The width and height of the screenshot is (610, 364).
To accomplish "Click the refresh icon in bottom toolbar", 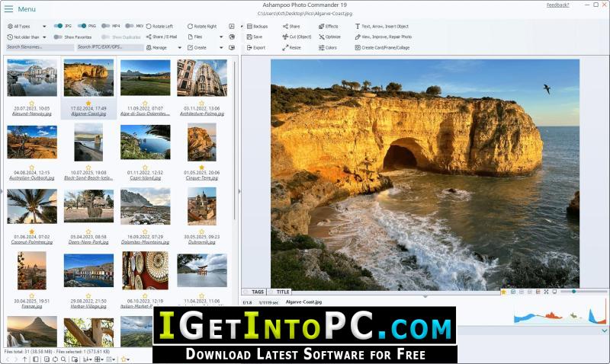I will tap(55, 359).
